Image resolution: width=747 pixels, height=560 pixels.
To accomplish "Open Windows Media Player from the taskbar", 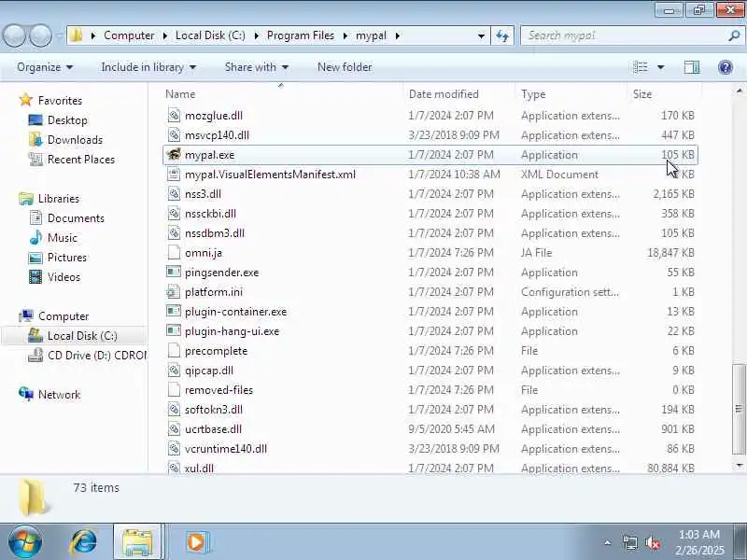I will [196, 542].
